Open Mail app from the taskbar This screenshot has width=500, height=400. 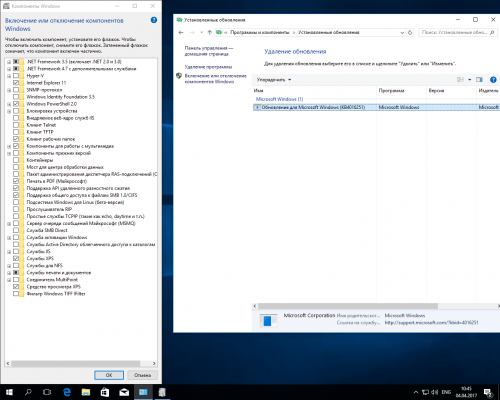coord(124,392)
